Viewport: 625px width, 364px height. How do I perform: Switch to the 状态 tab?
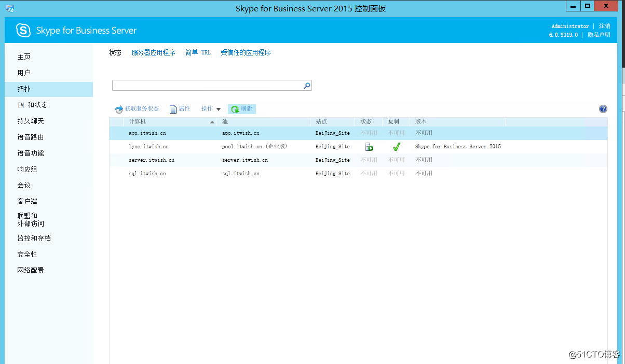point(115,52)
